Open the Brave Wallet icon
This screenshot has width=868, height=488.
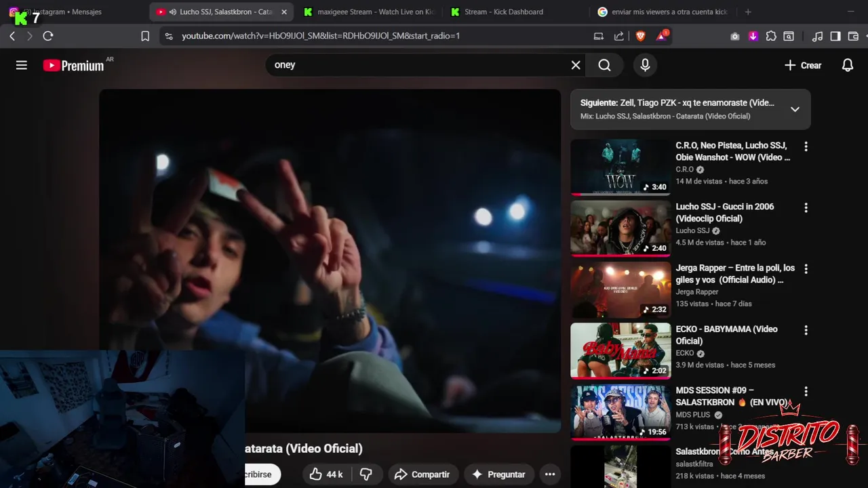pyautogui.click(x=853, y=36)
